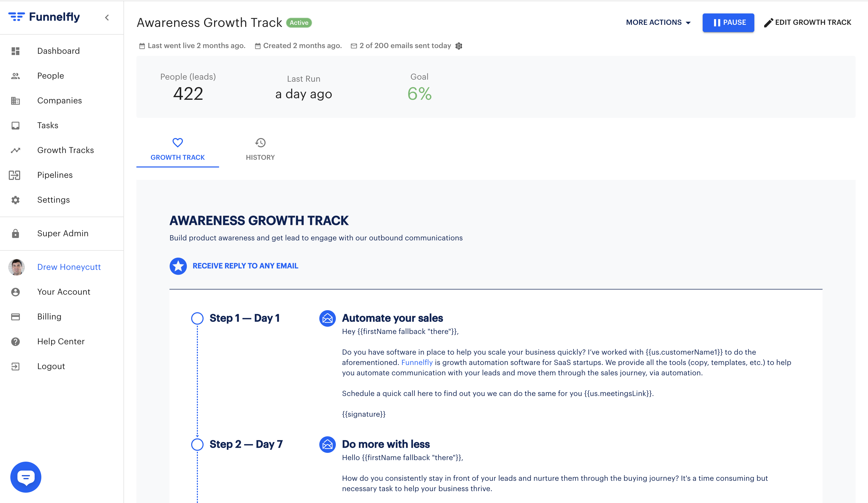This screenshot has width=868, height=503.
Task: Pause the growth track
Action: tap(728, 23)
